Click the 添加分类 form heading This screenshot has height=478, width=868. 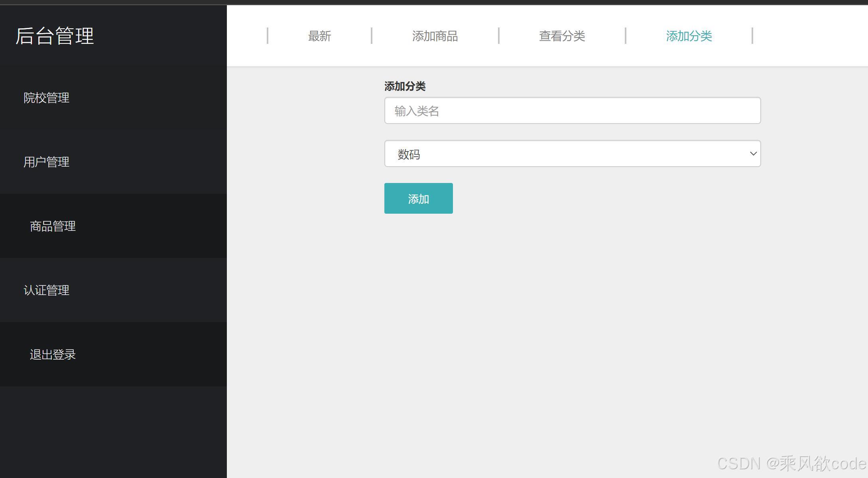(405, 86)
